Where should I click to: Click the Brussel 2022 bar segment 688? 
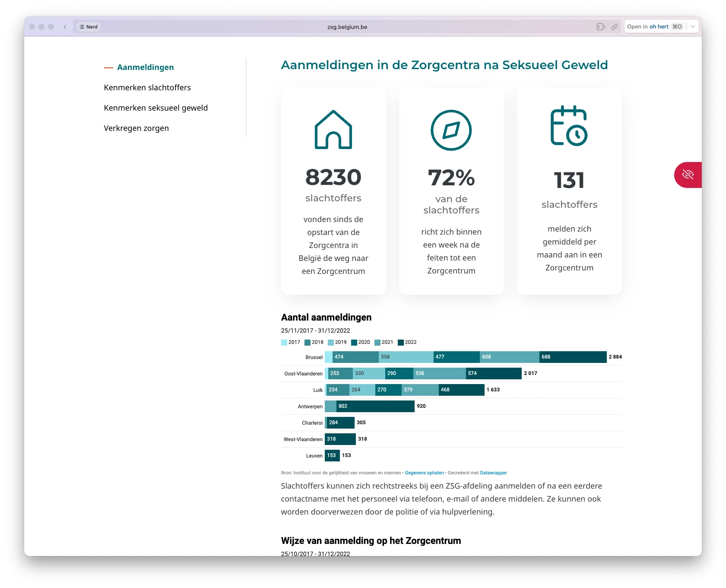573,357
